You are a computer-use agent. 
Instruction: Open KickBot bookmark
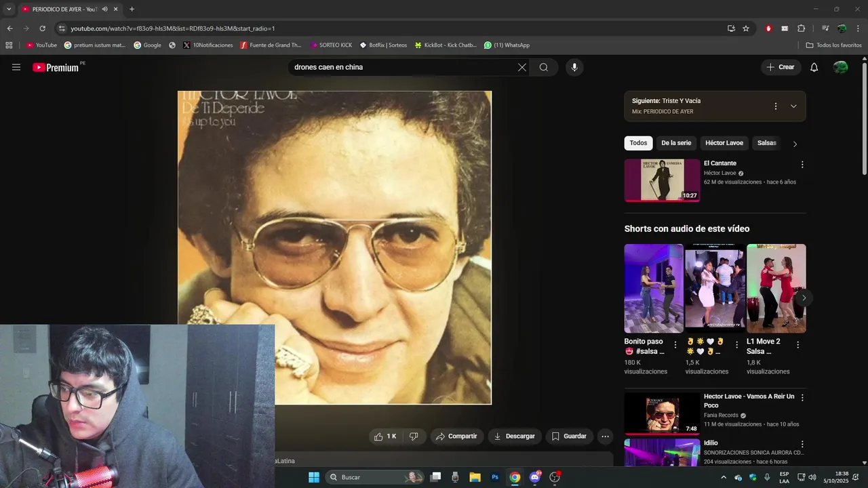coord(446,45)
